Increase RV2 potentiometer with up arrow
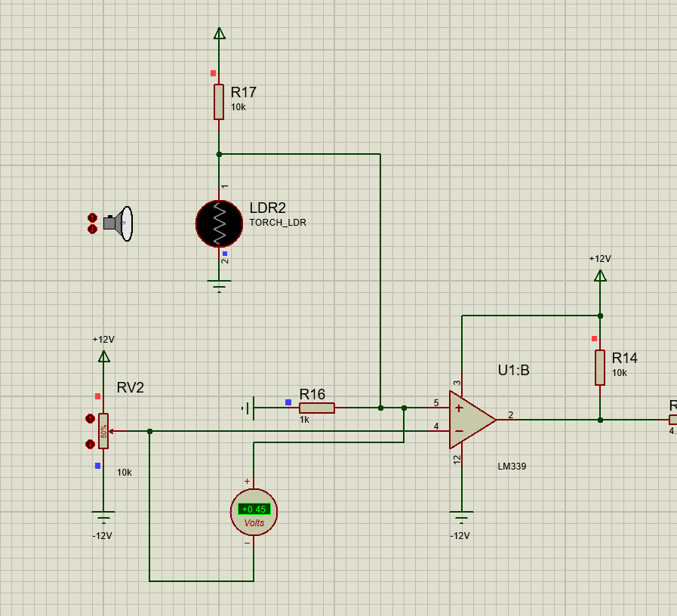677x616 pixels. click(90, 418)
